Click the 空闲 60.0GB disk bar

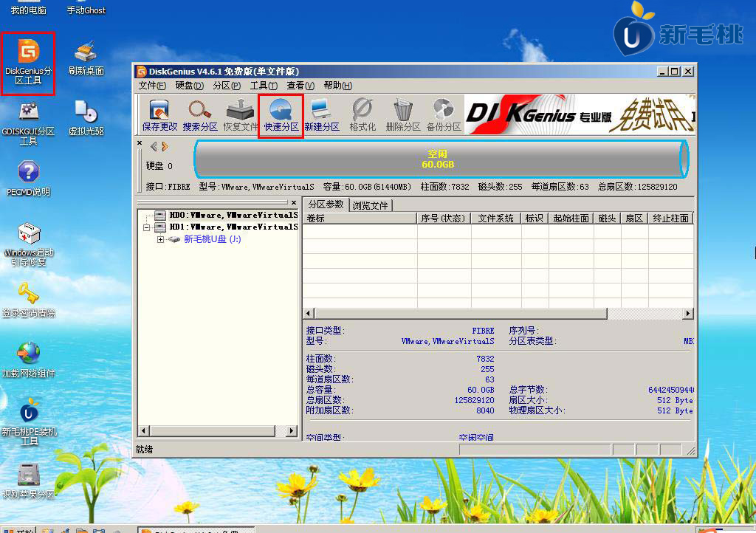point(441,159)
